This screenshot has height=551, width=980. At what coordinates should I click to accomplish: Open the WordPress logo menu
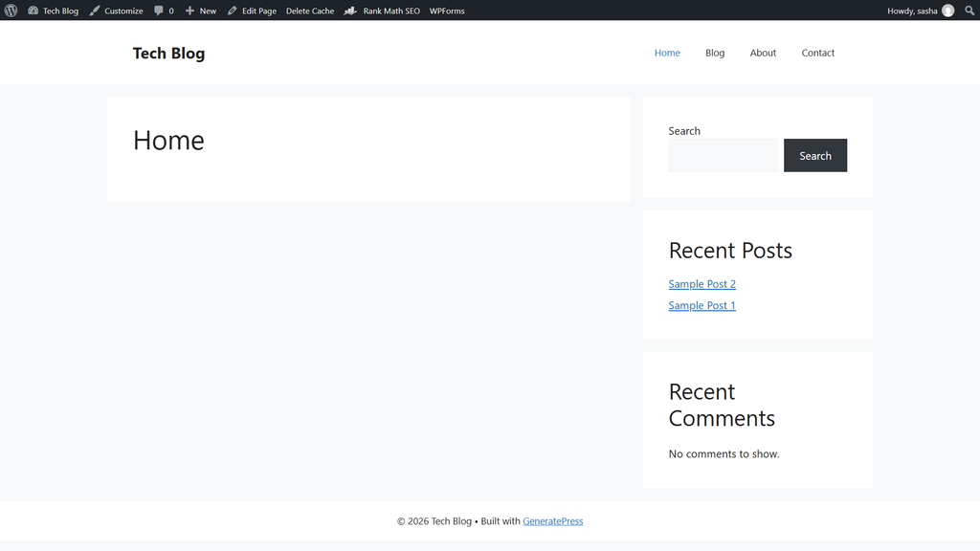[x=11, y=11]
